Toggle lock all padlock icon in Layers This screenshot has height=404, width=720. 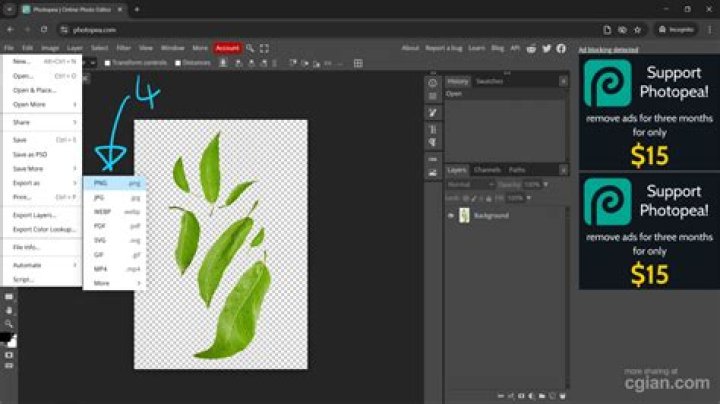pyautogui.click(x=489, y=199)
